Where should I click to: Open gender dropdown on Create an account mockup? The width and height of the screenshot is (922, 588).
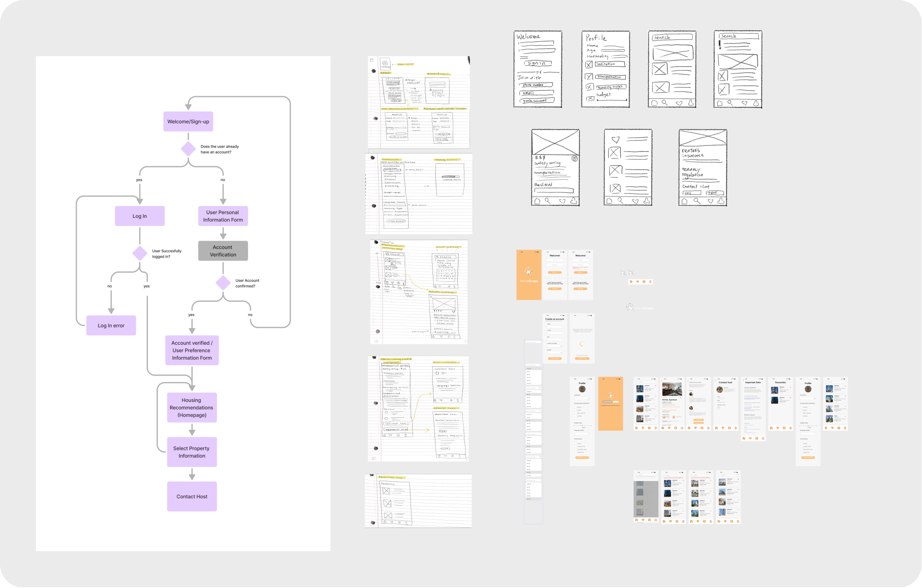(x=555, y=353)
